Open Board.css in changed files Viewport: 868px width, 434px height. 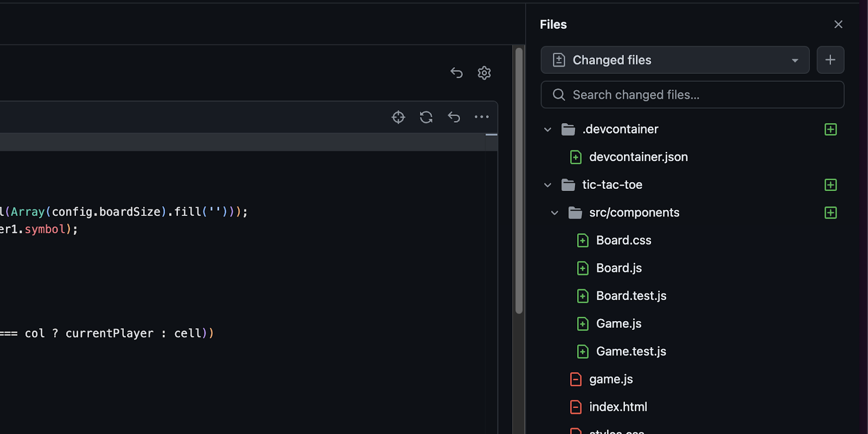pyautogui.click(x=623, y=240)
